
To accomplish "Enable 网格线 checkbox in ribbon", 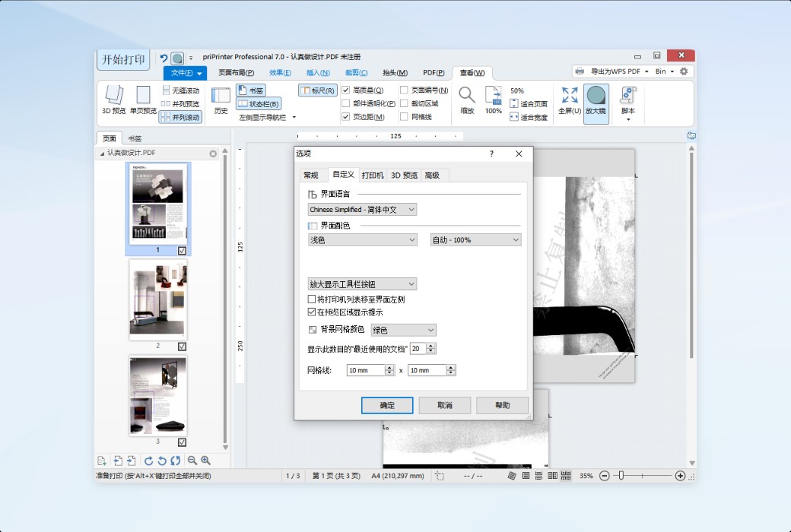I will coord(404,116).
